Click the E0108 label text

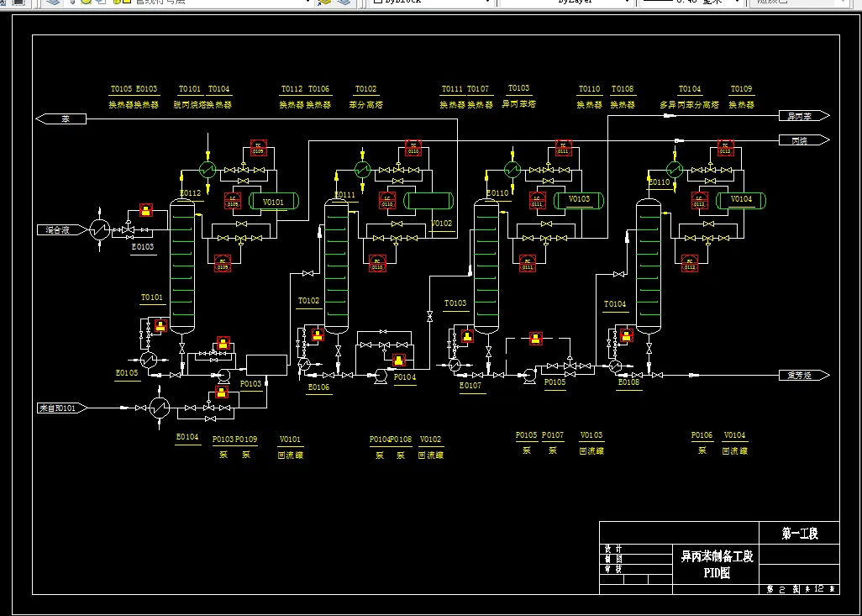pos(629,382)
